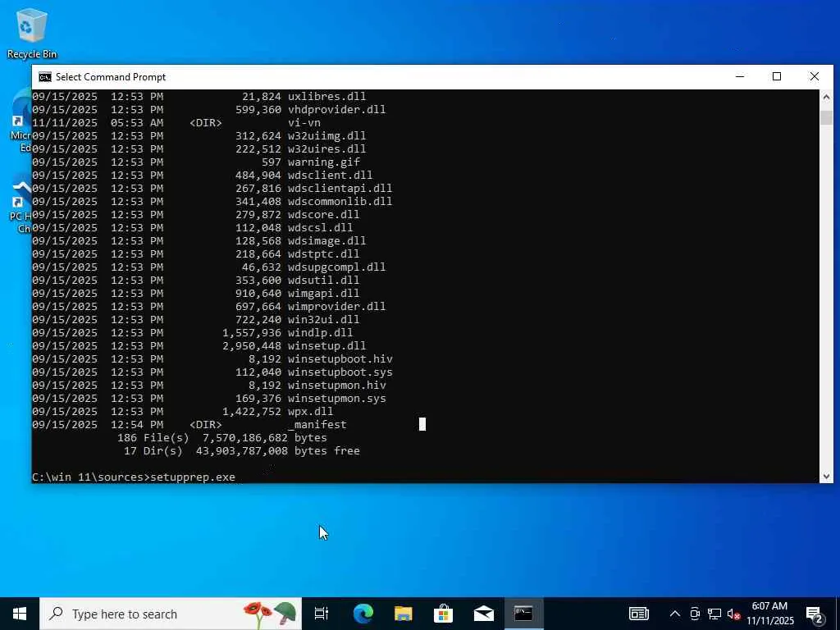Screen dimensions: 840x630
Task: Click the windlp.dll file name
Action: pyautogui.click(x=321, y=333)
